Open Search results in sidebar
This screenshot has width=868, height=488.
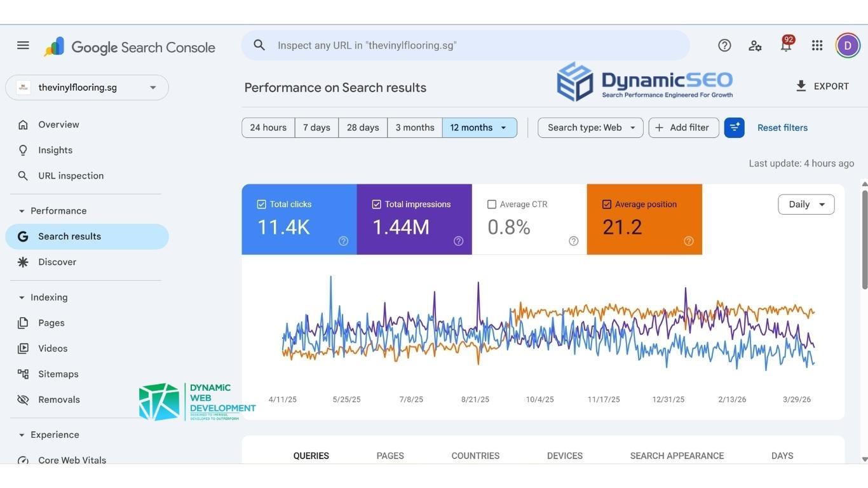pos(87,236)
